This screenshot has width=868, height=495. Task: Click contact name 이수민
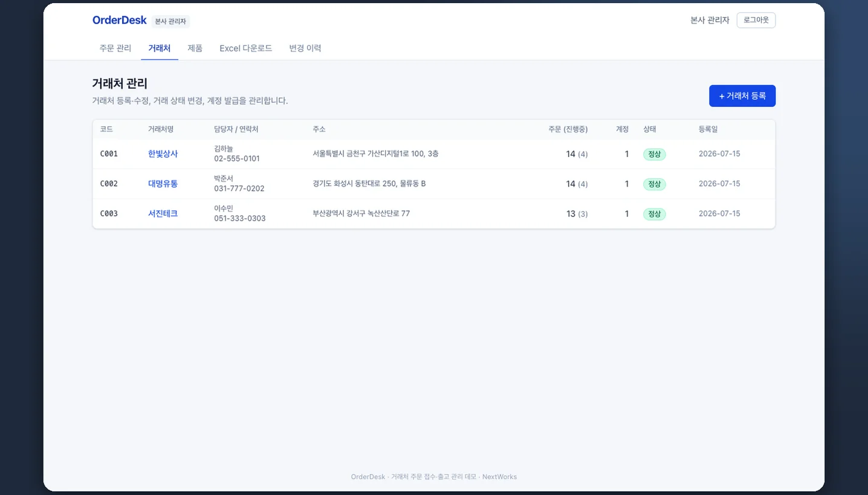224,209
